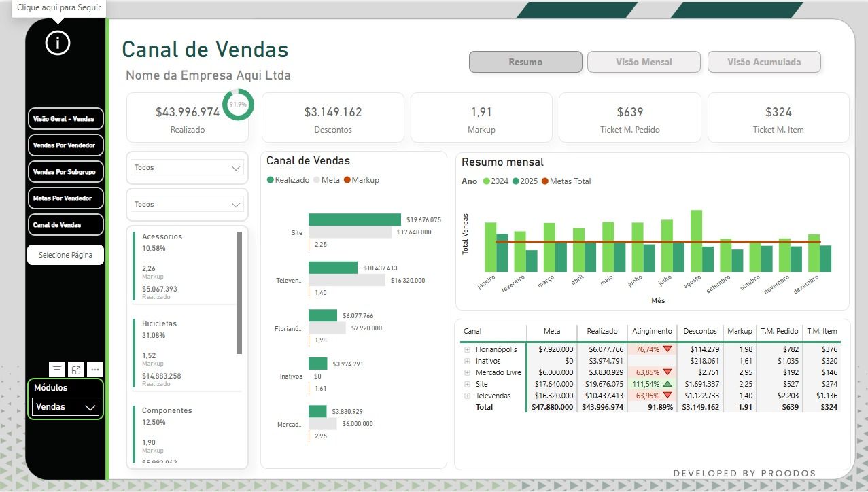The height and width of the screenshot is (492, 868).
Task: Click the 91,9% donut progress indicator
Action: [x=238, y=105]
